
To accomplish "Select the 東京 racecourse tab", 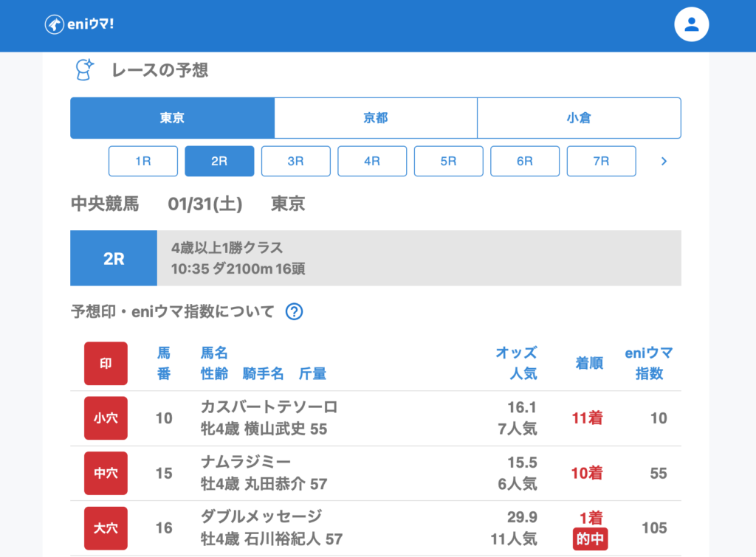I will point(172,118).
